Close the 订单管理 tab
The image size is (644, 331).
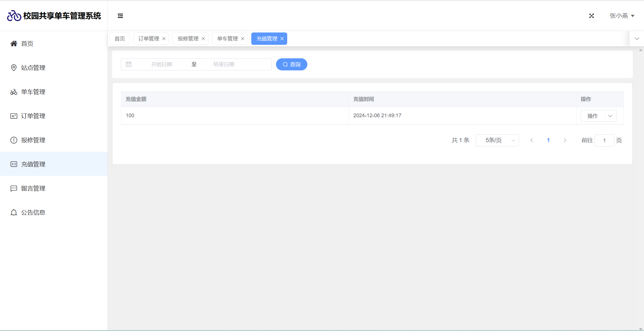[x=164, y=39]
